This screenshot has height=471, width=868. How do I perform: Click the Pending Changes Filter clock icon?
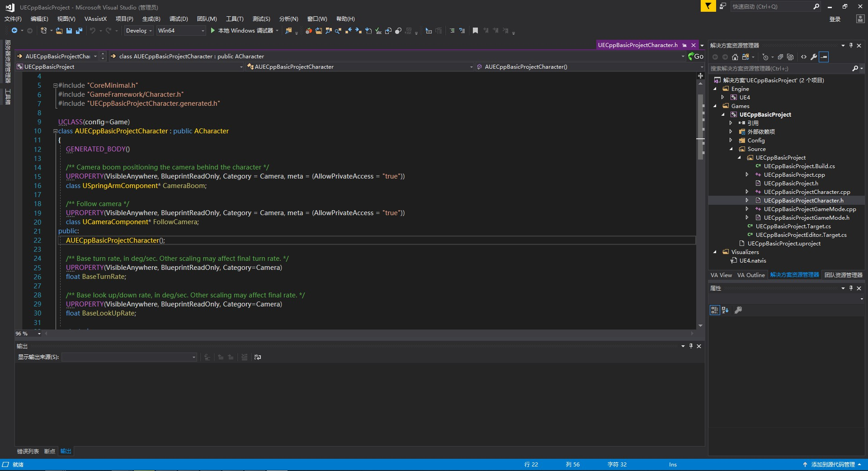coord(765,57)
